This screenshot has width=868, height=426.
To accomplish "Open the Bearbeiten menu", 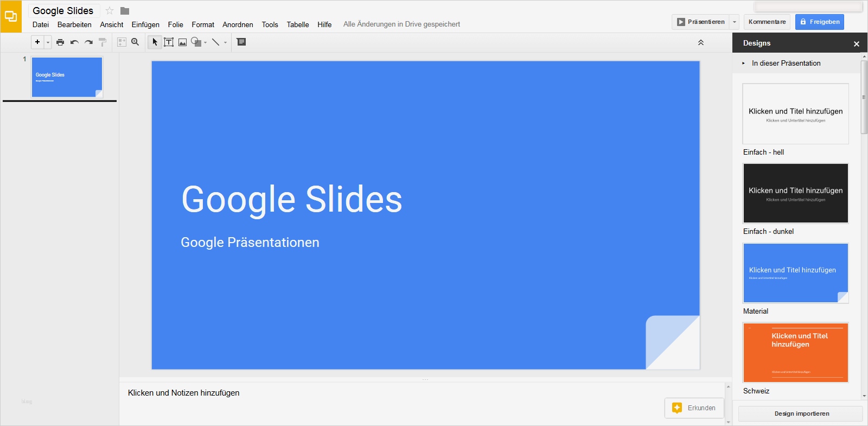I will (74, 24).
